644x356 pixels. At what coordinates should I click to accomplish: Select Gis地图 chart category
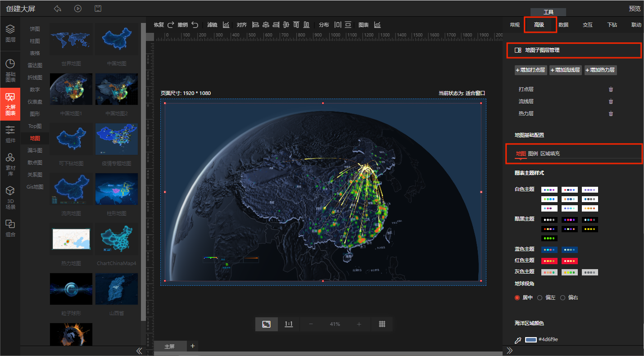35,187
